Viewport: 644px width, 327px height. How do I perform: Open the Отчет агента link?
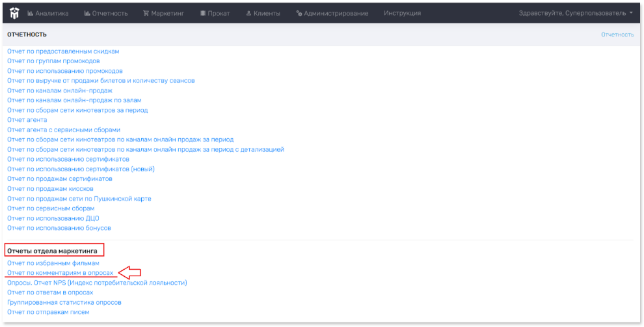point(27,120)
